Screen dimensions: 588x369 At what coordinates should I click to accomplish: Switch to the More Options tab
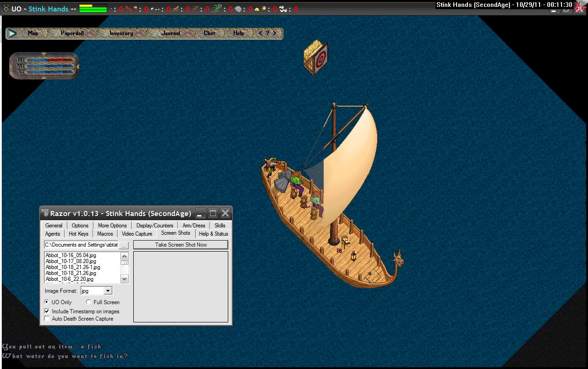pyautogui.click(x=112, y=225)
